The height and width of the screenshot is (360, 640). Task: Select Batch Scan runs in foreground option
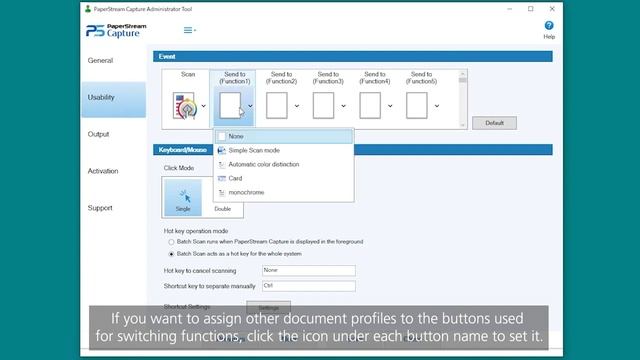pos(171,242)
